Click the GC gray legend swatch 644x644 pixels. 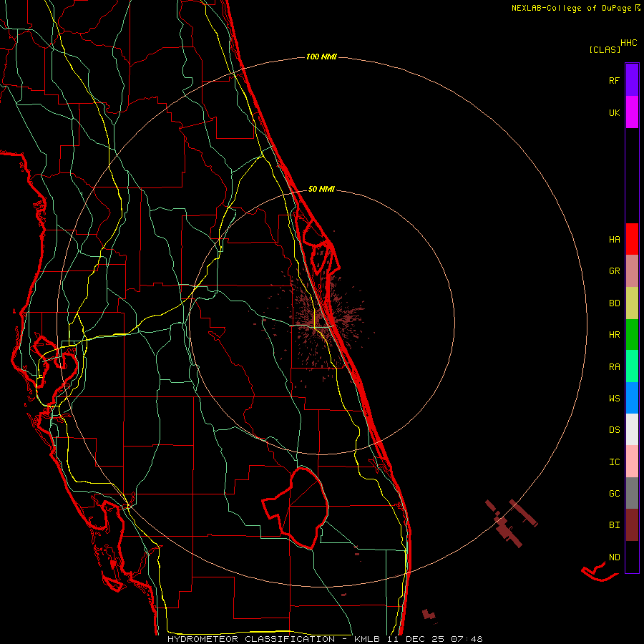click(632, 493)
